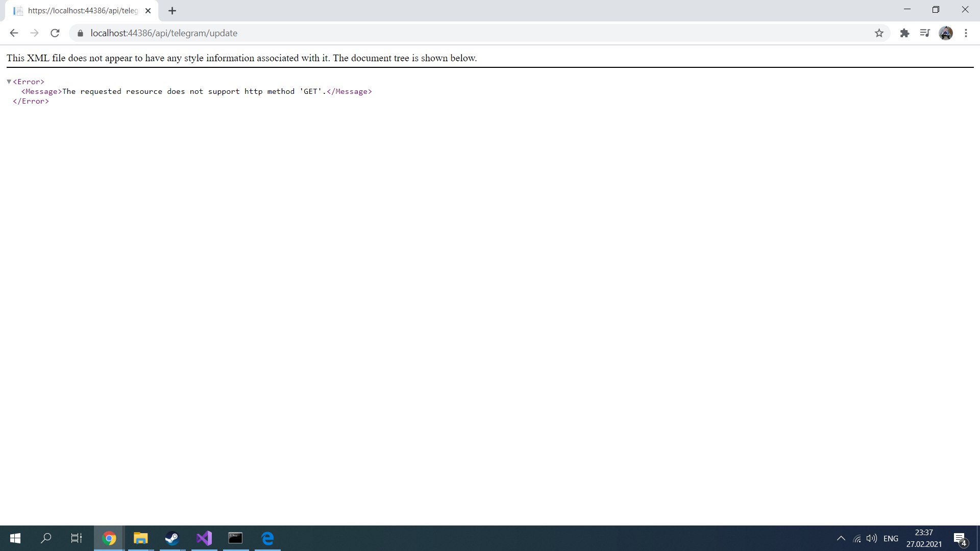Open the media control icon
The height and width of the screenshot is (551, 980).
pyautogui.click(x=925, y=33)
